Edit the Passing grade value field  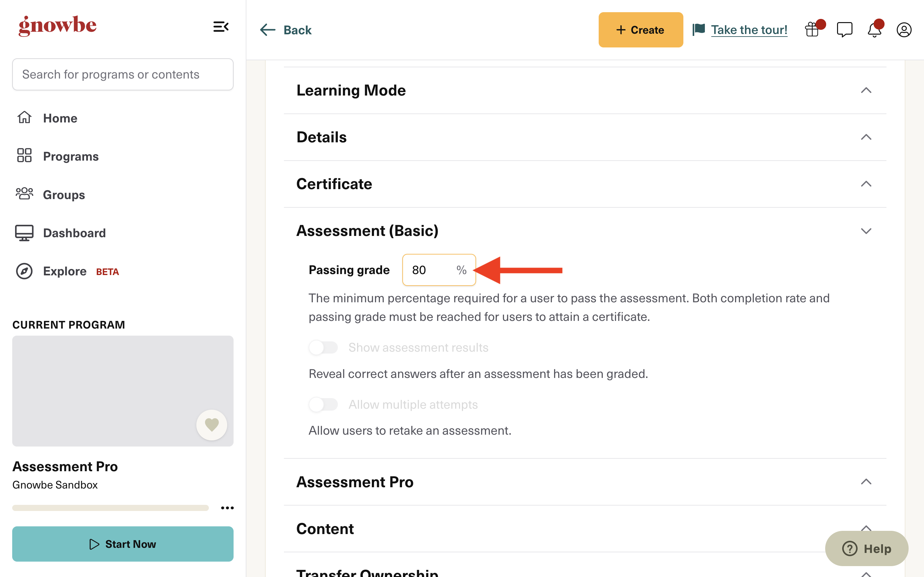(x=432, y=270)
